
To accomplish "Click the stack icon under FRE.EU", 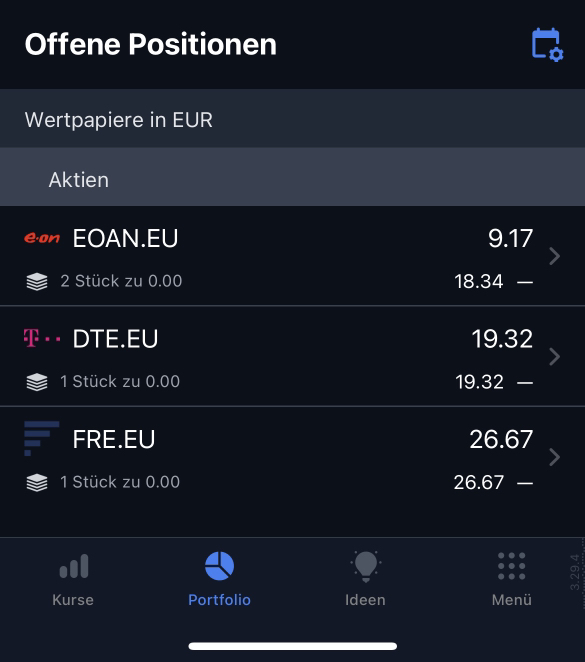I will [x=37, y=483].
